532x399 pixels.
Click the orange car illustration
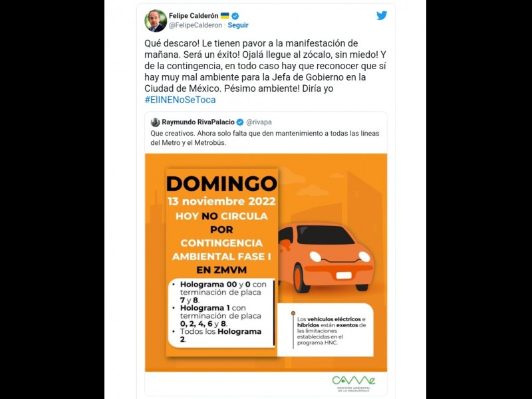click(326, 258)
